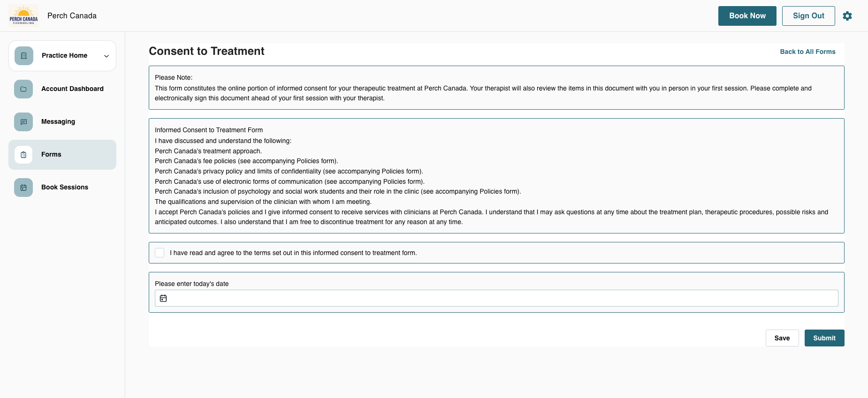Open Account Dashboard in the sidebar
Viewport: 868px width, 398px height.
tap(62, 89)
